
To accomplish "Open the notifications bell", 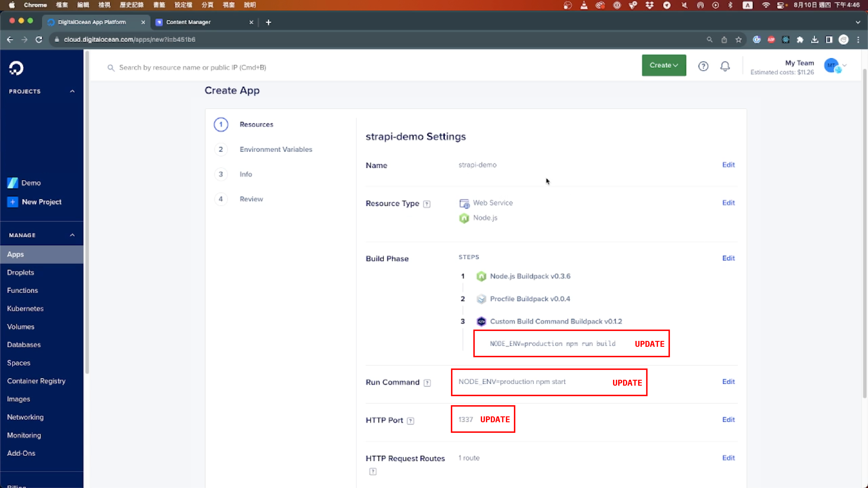I will point(725,66).
